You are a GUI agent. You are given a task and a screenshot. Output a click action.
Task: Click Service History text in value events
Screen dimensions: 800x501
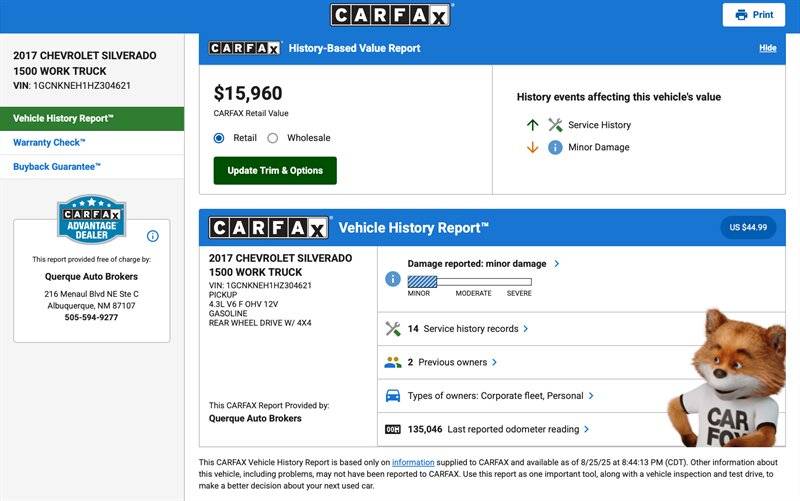point(599,125)
